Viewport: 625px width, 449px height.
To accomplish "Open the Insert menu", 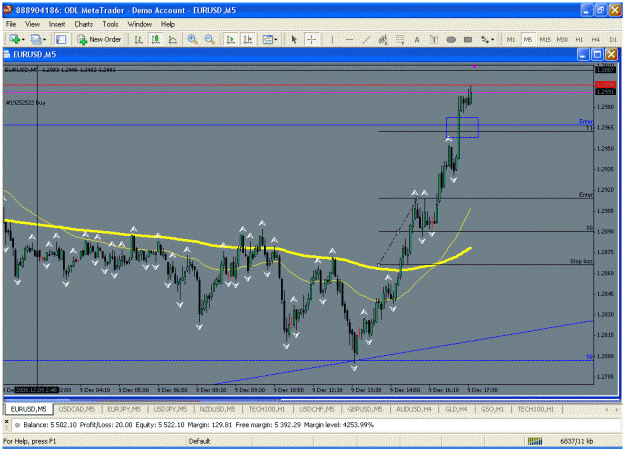I will click(57, 24).
